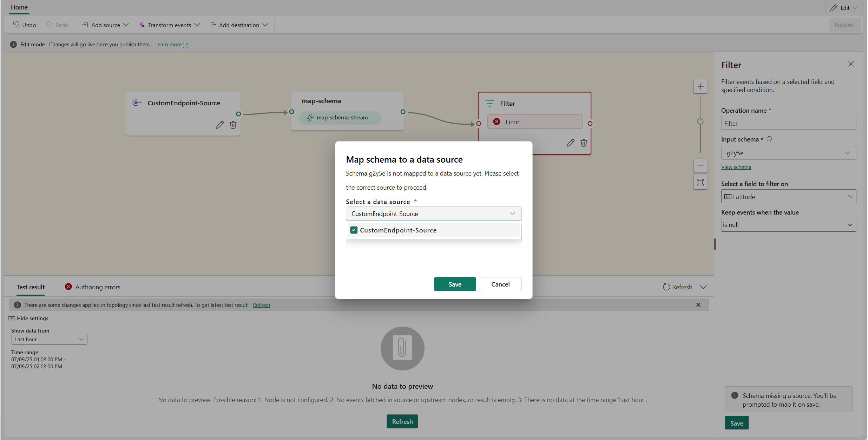The width and height of the screenshot is (868, 440).
Task: Open the Latitude field dropdown
Action: point(789,197)
